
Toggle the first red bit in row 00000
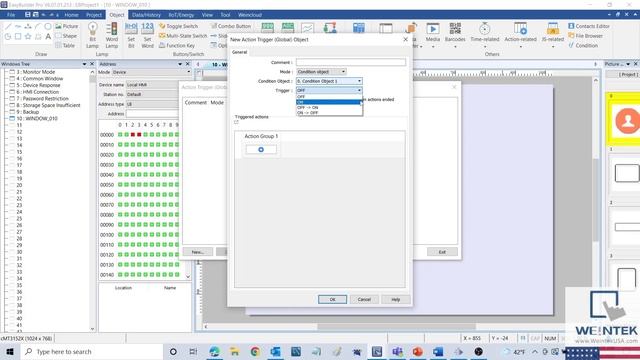click(133, 135)
